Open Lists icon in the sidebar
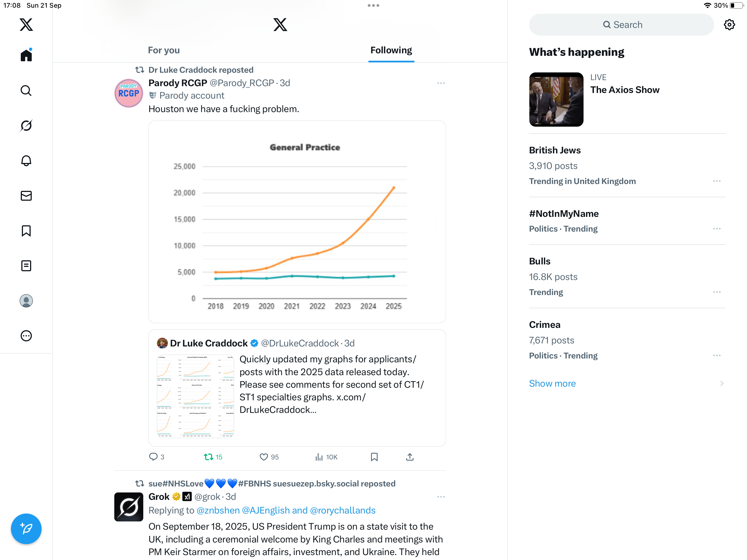This screenshot has width=747, height=560. click(x=26, y=266)
